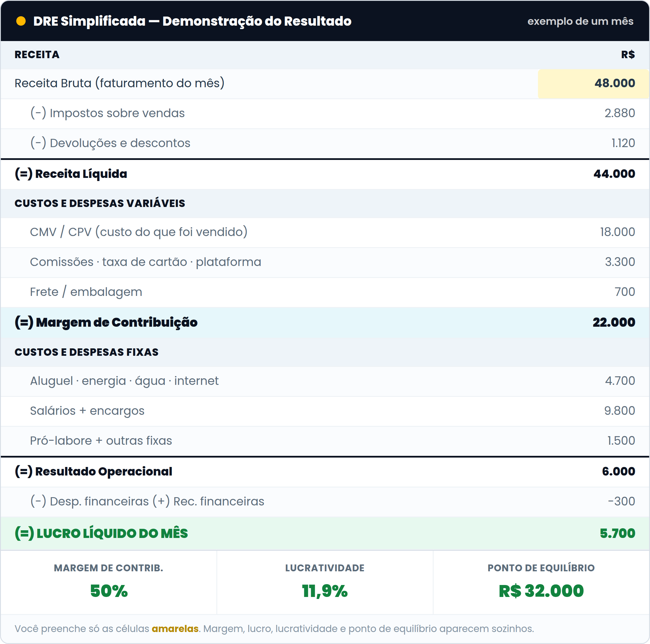Select 'Frete / embalagem' label
The image size is (650, 644).
point(86,292)
